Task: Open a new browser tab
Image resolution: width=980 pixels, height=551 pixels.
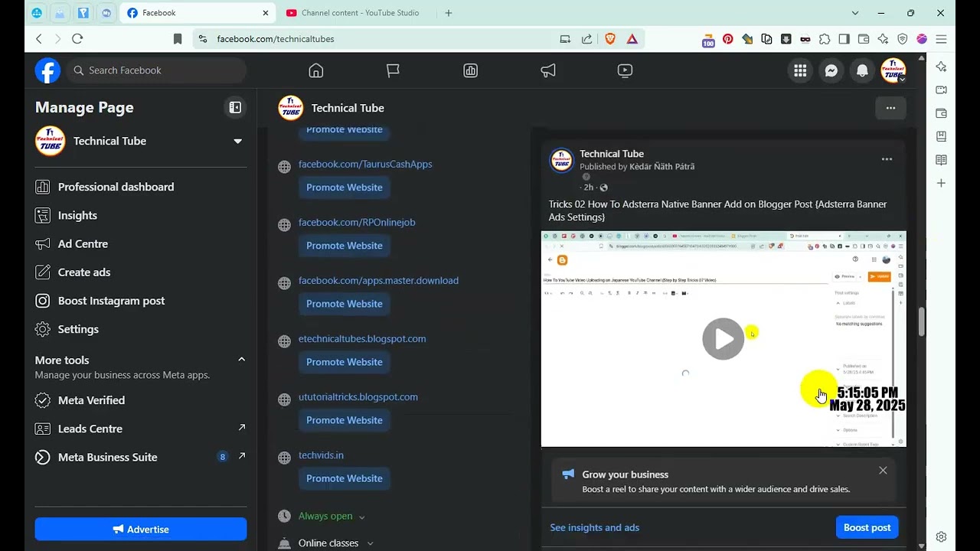Action: [449, 13]
